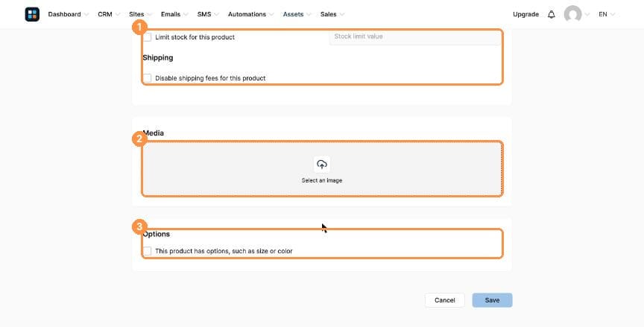
Task: Tick the product has options checkbox
Action: 147,251
